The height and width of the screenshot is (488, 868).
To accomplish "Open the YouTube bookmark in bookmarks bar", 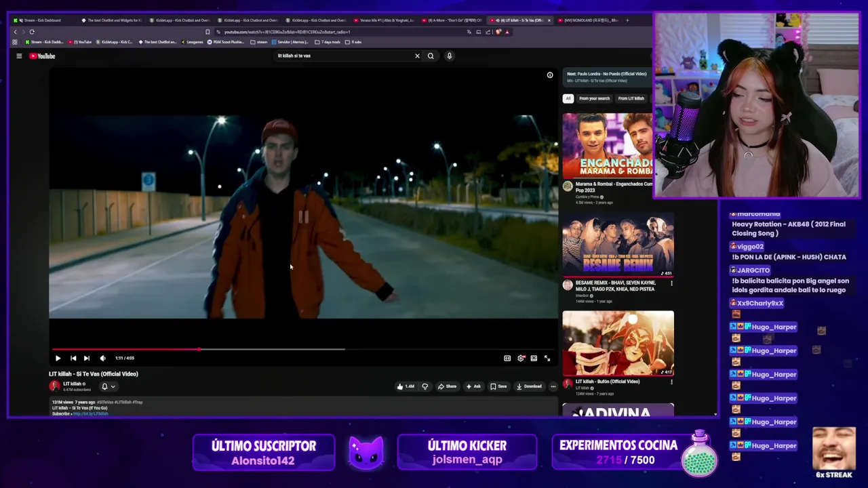I will pos(80,42).
